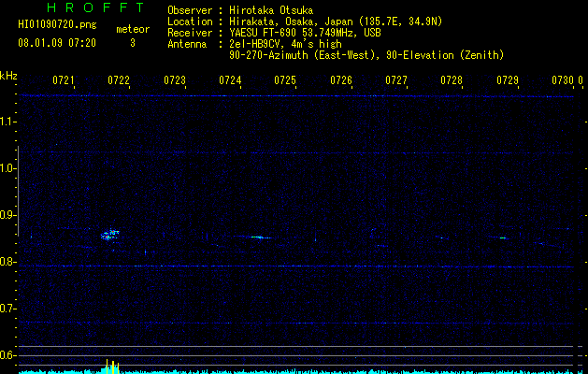Click the 0.7 frequency axis label
Screen dimensions: 588x374
(x=7, y=309)
